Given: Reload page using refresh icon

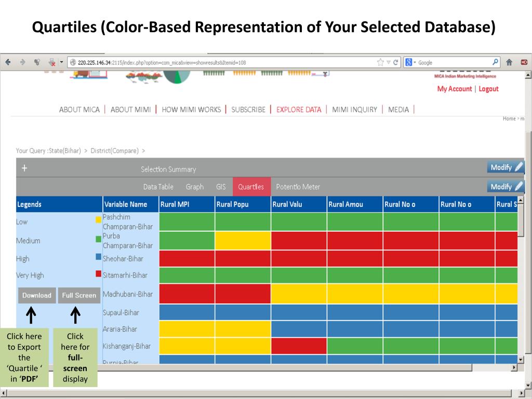Looking at the screenshot, I should tap(396, 62).
